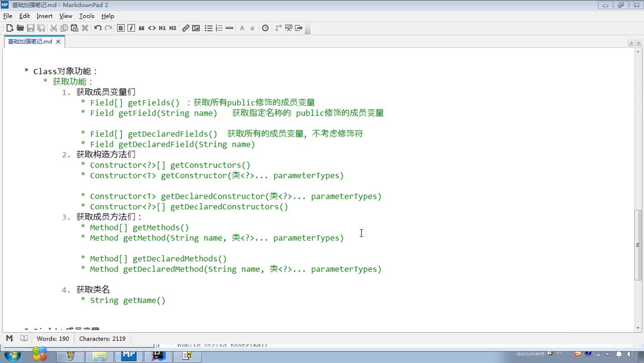Open the View menu
Screen dimensions: 644x363
(x=66, y=16)
